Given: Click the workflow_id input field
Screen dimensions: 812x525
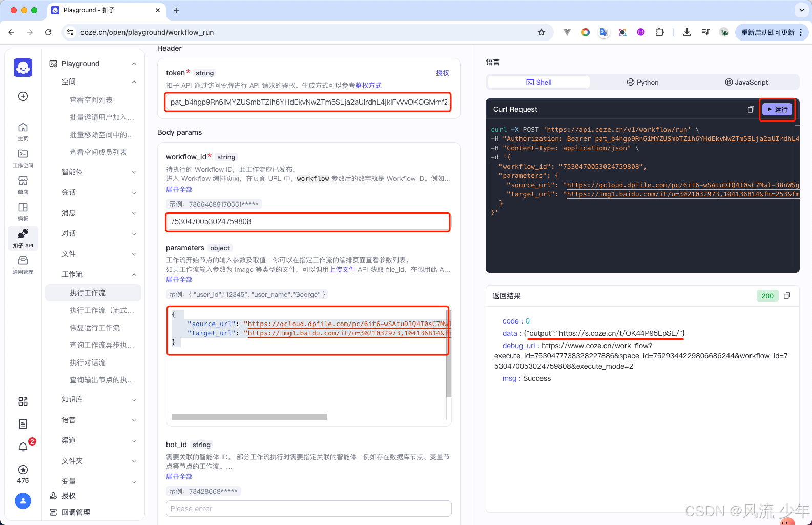Looking at the screenshot, I should [x=308, y=221].
